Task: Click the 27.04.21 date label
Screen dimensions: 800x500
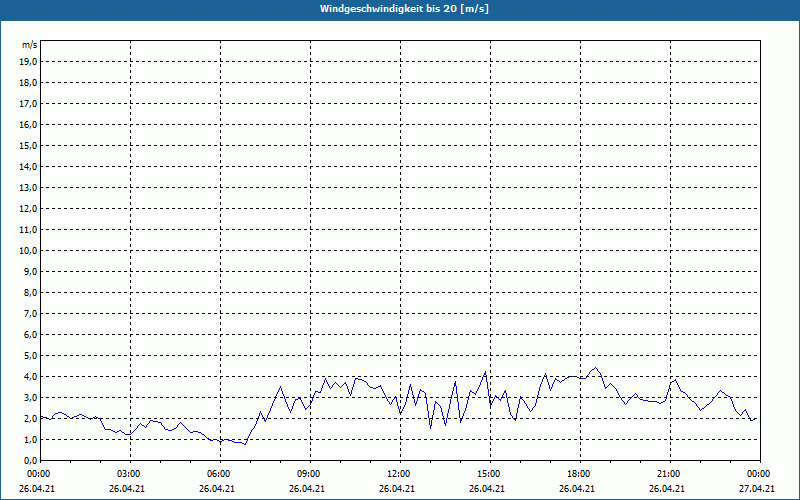Action: [757, 489]
